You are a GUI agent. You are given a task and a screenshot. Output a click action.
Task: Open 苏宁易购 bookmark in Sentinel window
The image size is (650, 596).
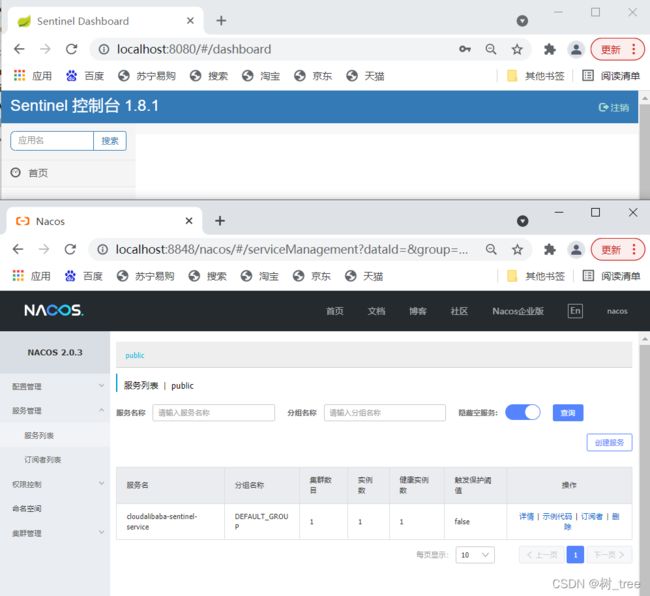[147, 76]
